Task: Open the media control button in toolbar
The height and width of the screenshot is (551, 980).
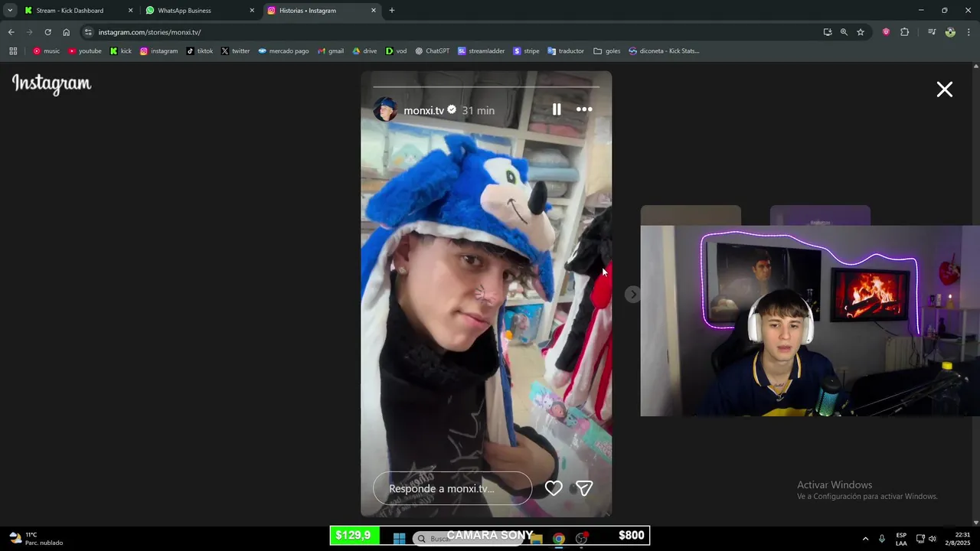Action: coord(932,32)
